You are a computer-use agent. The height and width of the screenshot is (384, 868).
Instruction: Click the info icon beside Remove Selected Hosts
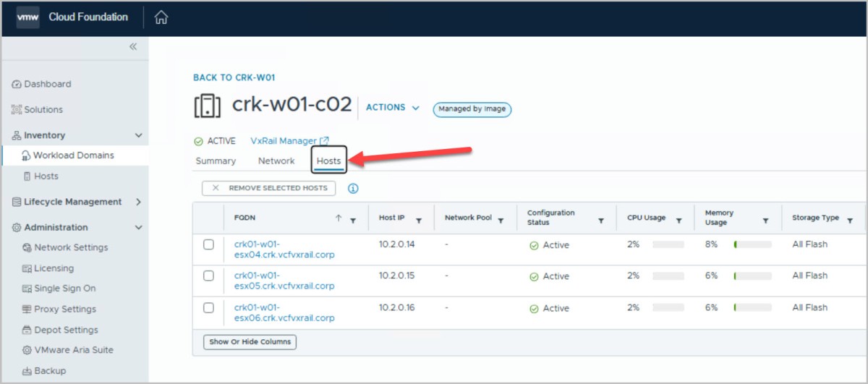tap(353, 189)
